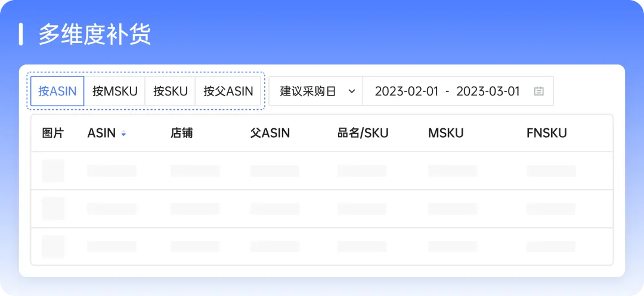Click the FNSKU column header
The height and width of the screenshot is (296, 644).
pos(547,133)
